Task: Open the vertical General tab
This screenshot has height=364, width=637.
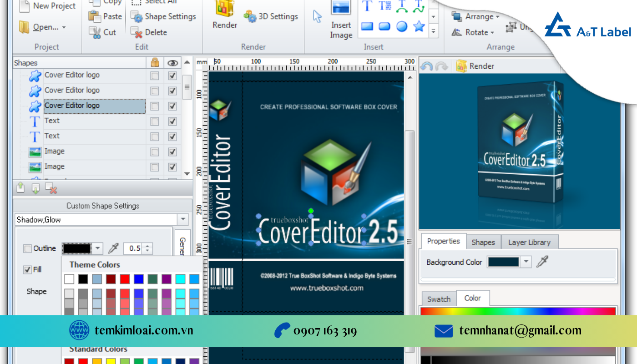Action: 182,243
